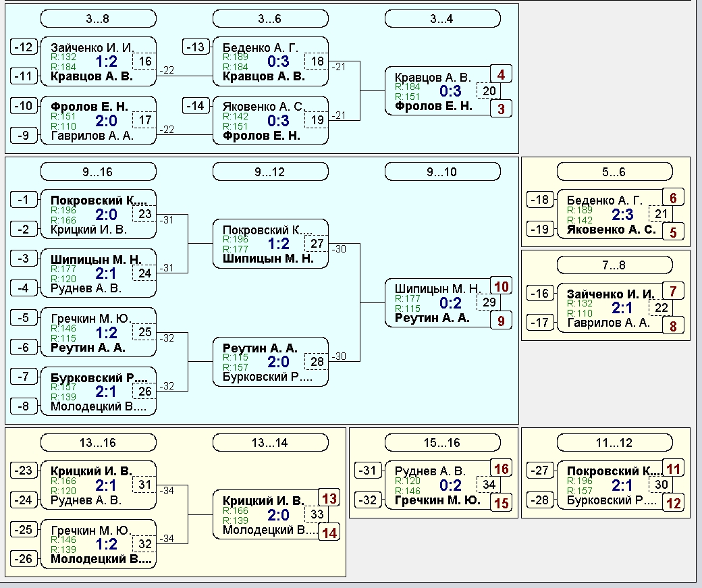Image resolution: width=702 pixels, height=588 pixels.
Task: Click "Гаврилов А. А." in match 17
Action: coord(92,136)
